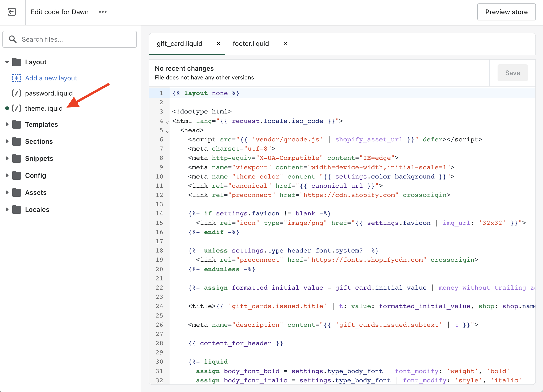The width and height of the screenshot is (543, 392).
Task: Click the Config folder icon
Action: click(17, 175)
